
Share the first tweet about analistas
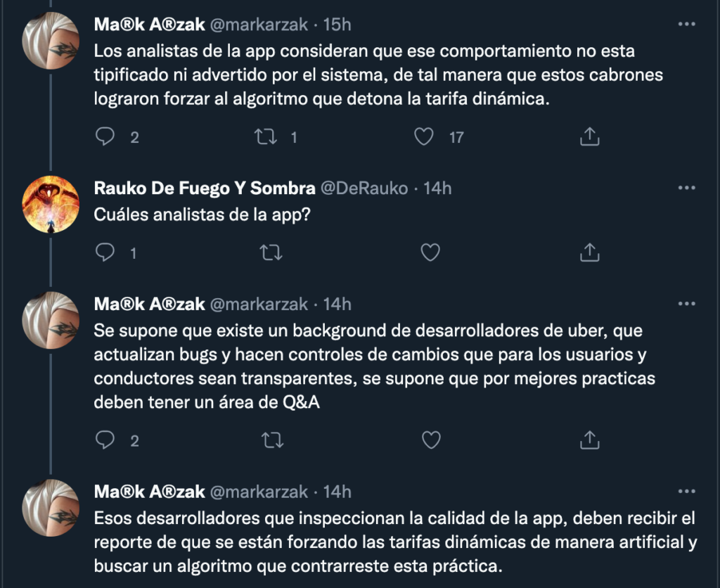(589, 137)
